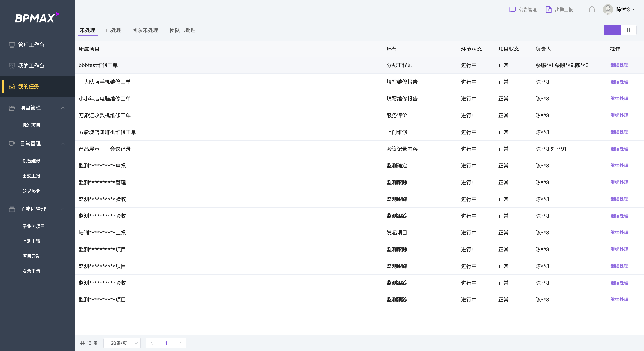Click 继续处理 for bbbtest维修工单
This screenshot has height=351, width=644.
(619, 65)
